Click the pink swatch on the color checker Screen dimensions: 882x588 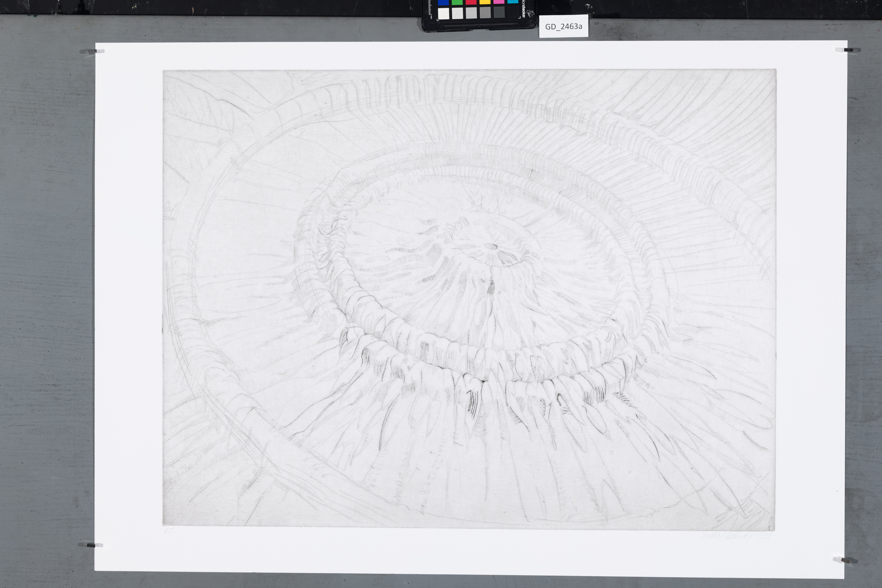click(x=499, y=2)
